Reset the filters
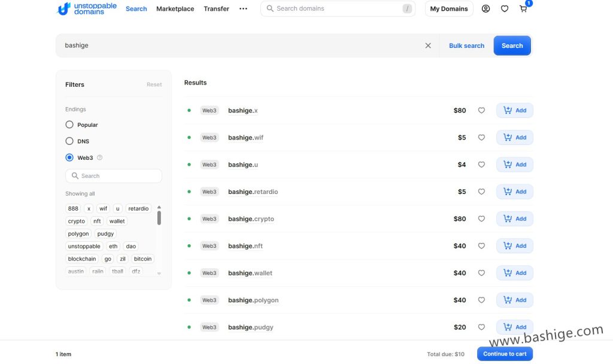This screenshot has width=613, height=364. tap(154, 84)
